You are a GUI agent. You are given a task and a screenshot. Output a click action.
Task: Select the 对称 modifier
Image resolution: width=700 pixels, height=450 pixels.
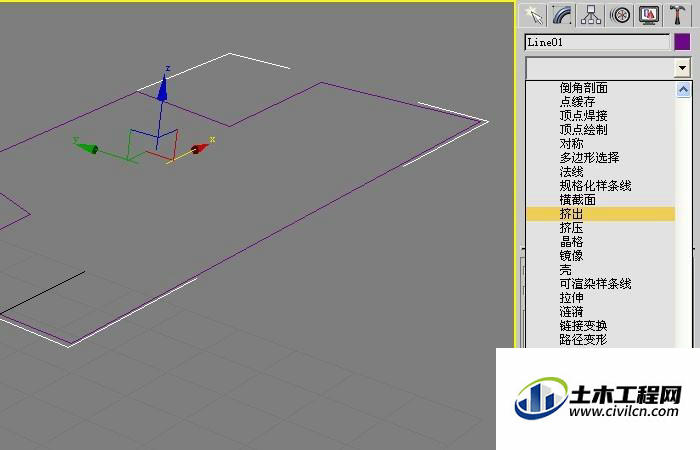571,144
